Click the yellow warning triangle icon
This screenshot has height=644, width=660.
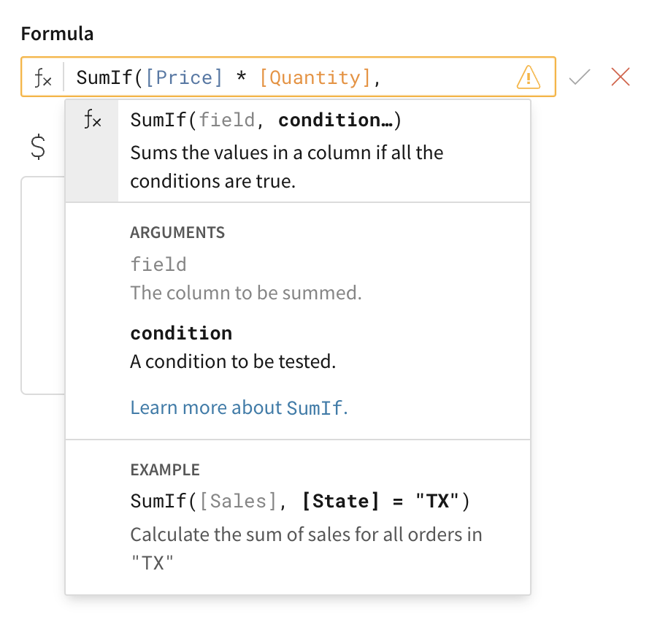tap(528, 77)
